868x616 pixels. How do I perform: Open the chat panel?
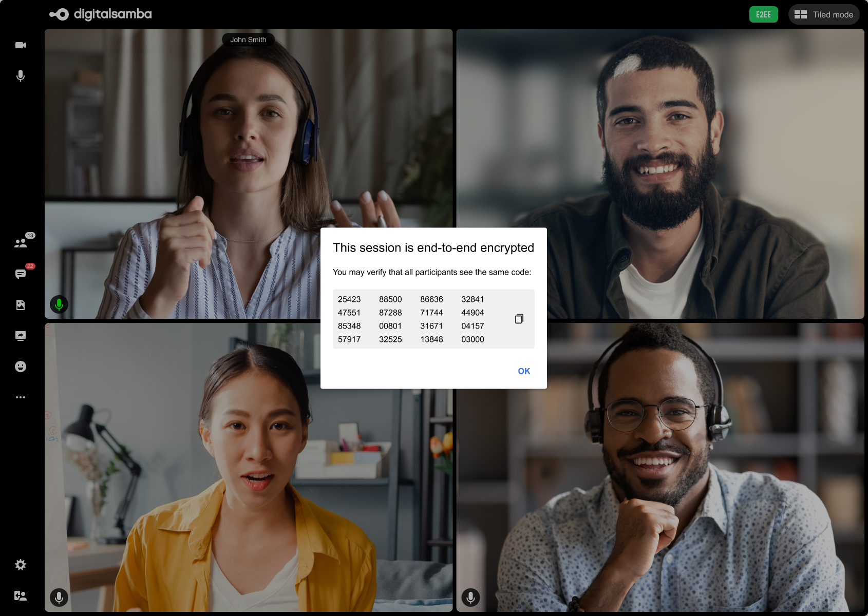pyautogui.click(x=21, y=274)
